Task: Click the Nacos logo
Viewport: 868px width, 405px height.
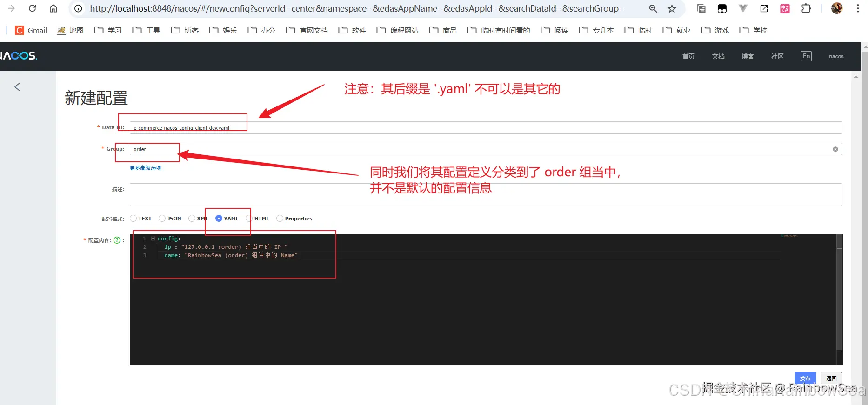Action: pyautogui.click(x=19, y=56)
